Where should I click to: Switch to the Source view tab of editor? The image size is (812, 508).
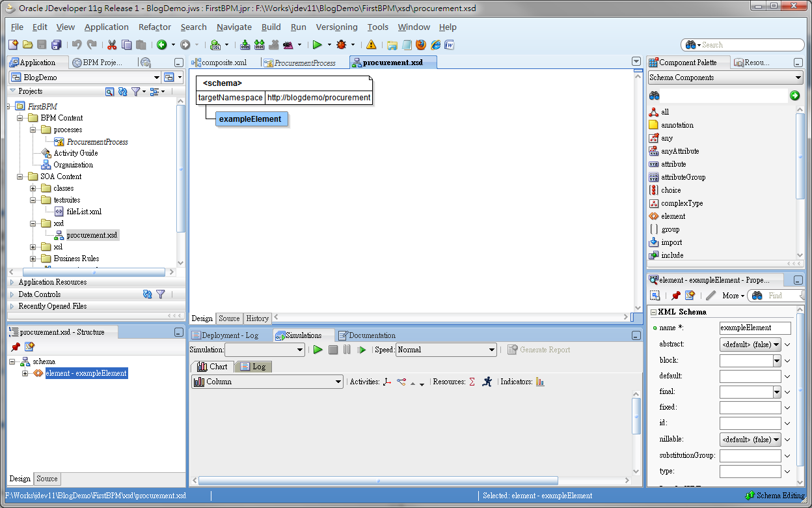click(x=229, y=318)
